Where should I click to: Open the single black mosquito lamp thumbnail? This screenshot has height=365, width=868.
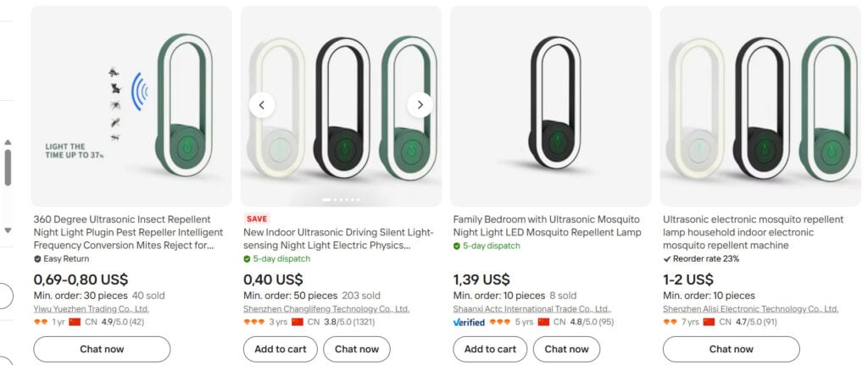(551, 106)
